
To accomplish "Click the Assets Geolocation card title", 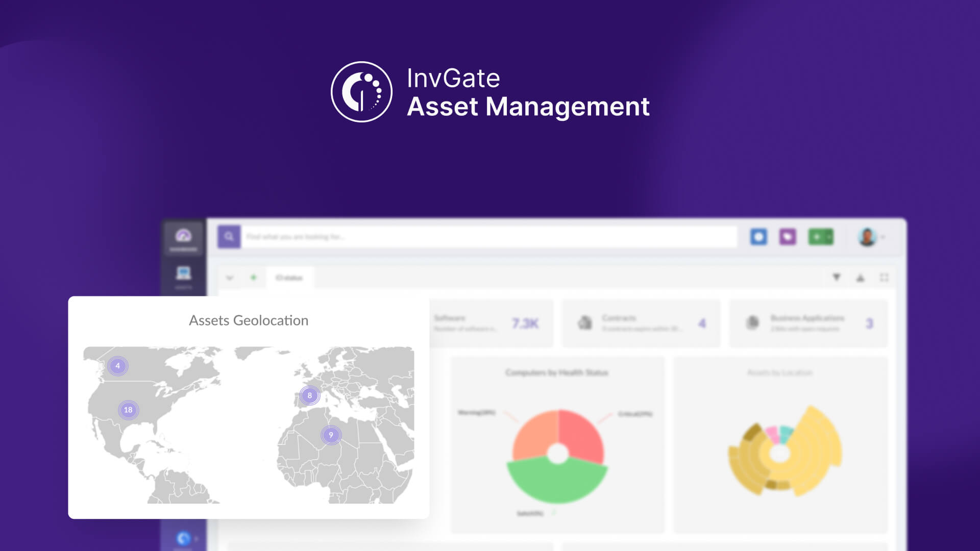I will 249,320.
